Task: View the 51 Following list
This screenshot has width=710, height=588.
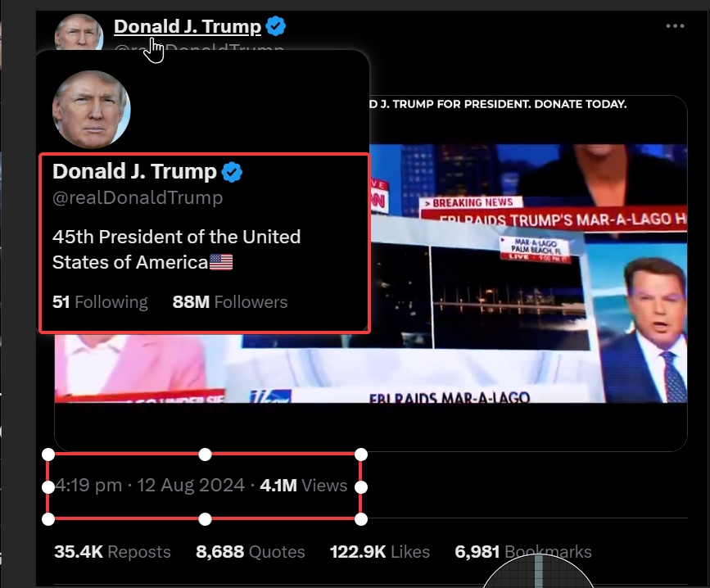Action: pyautogui.click(x=100, y=302)
